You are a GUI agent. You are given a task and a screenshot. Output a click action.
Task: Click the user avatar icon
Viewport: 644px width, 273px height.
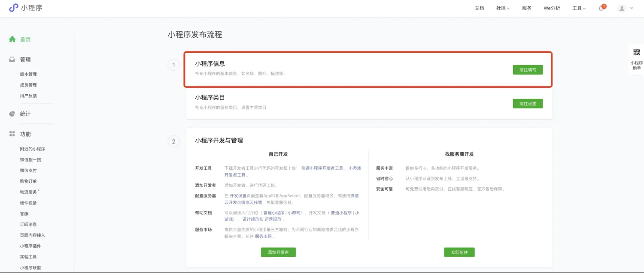[621, 8]
